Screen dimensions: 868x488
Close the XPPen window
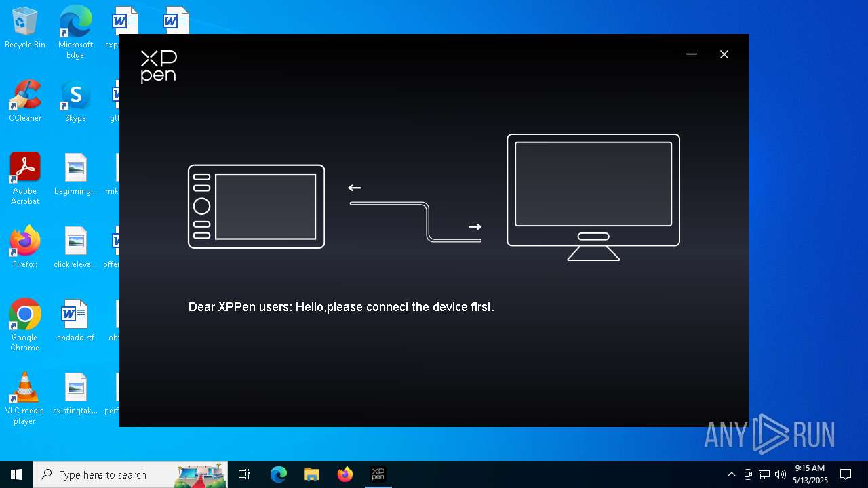(x=724, y=54)
